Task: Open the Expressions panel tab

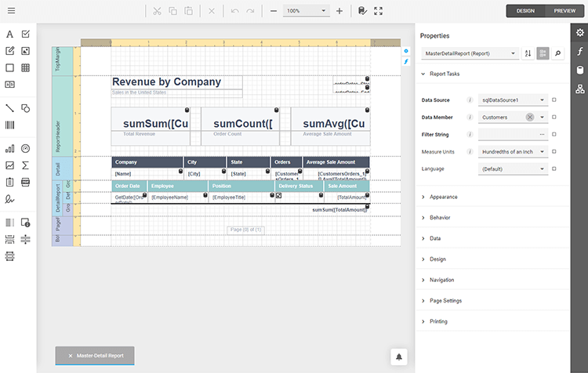Action: 579,51
